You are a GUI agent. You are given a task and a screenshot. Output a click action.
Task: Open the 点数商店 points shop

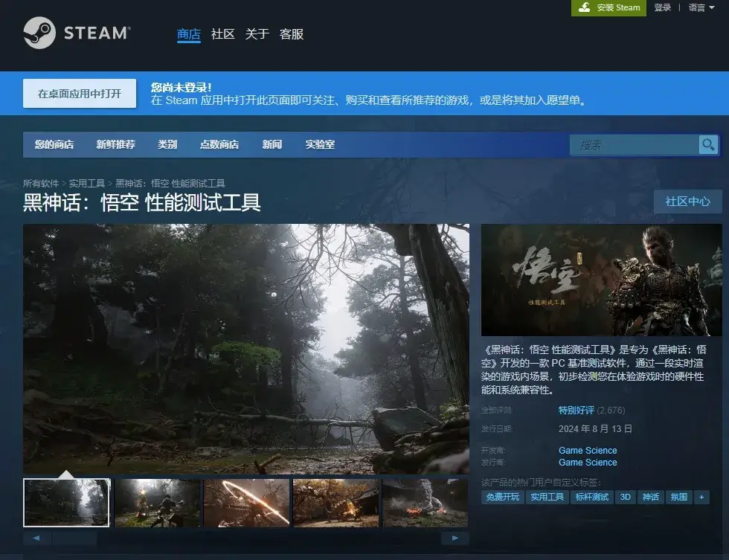tap(219, 144)
